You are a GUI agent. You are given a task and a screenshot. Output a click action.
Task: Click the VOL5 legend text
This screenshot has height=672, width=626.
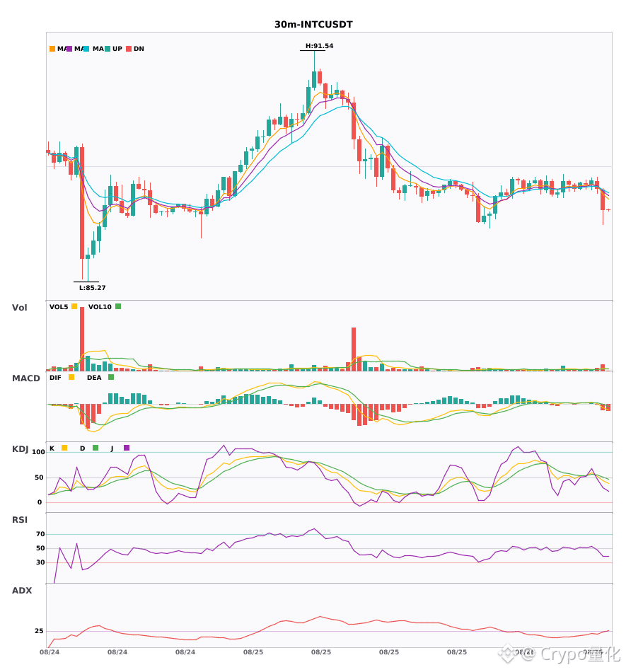click(59, 307)
